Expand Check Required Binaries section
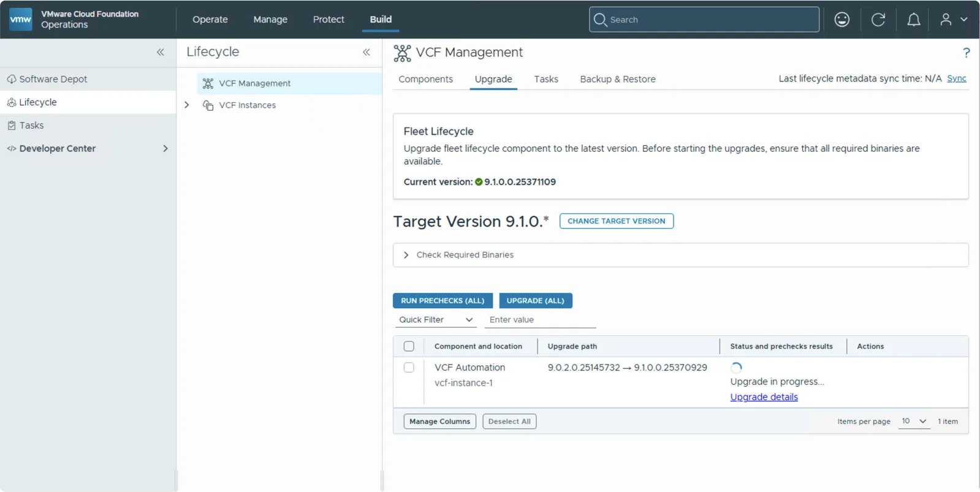980x492 pixels. click(406, 255)
